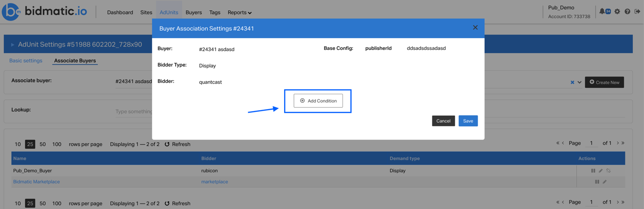Viewport: 644px width, 209px height.
Task: Click the bottom pager page number field
Action: [591, 202]
